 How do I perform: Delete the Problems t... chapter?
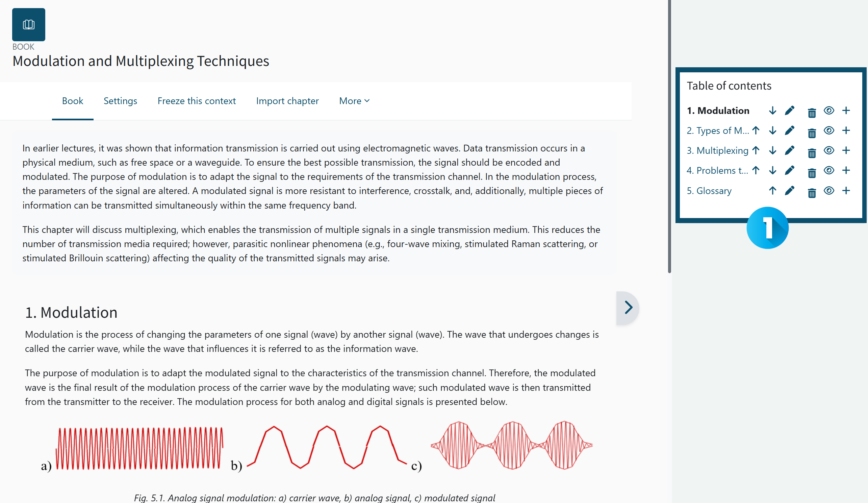(812, 172)
